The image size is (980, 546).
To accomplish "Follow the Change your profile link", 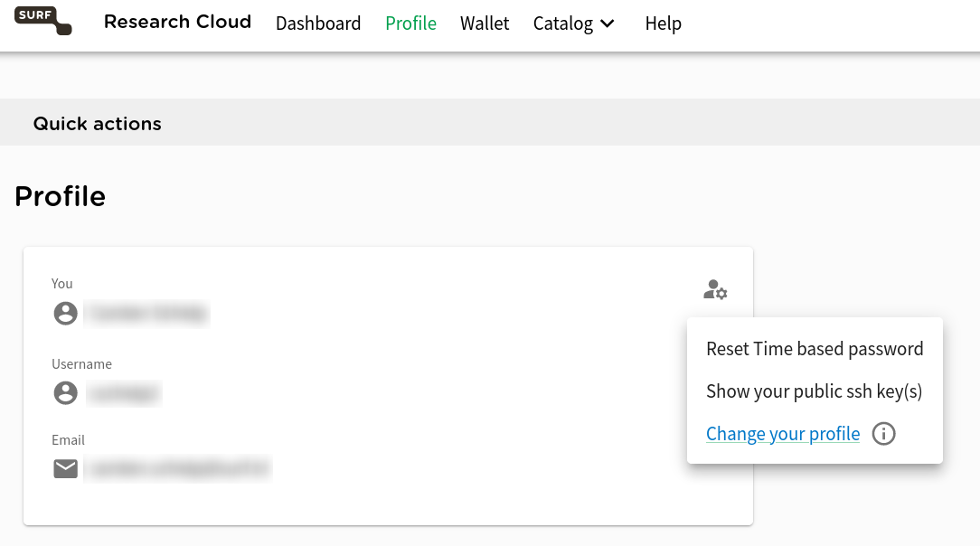I will point(783,434).
